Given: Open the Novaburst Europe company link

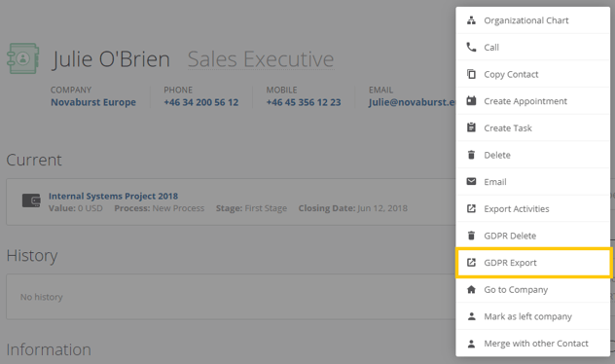Looking at the screenshot, I should click(93, 102).
